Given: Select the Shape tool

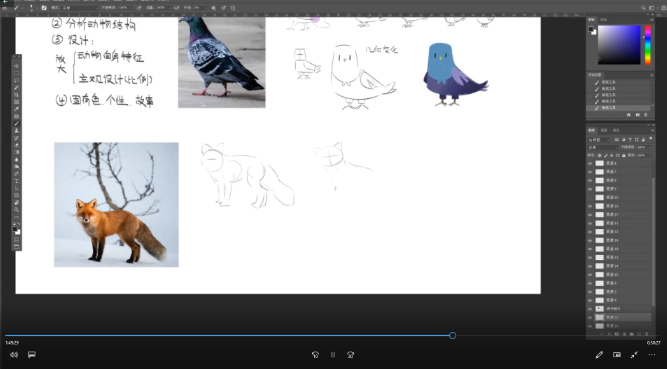Looking at the screenshot, I should (x=17, y=195).
